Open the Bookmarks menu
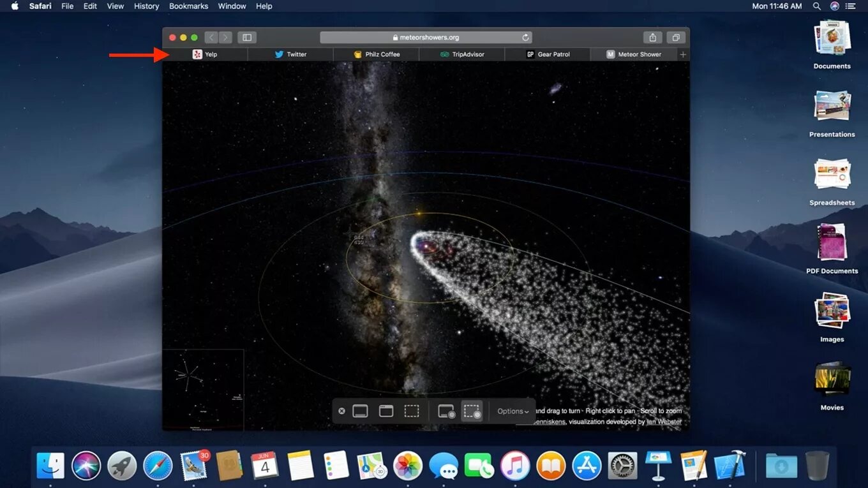Viewport: 868px width, 488px height. click(188, 6)
